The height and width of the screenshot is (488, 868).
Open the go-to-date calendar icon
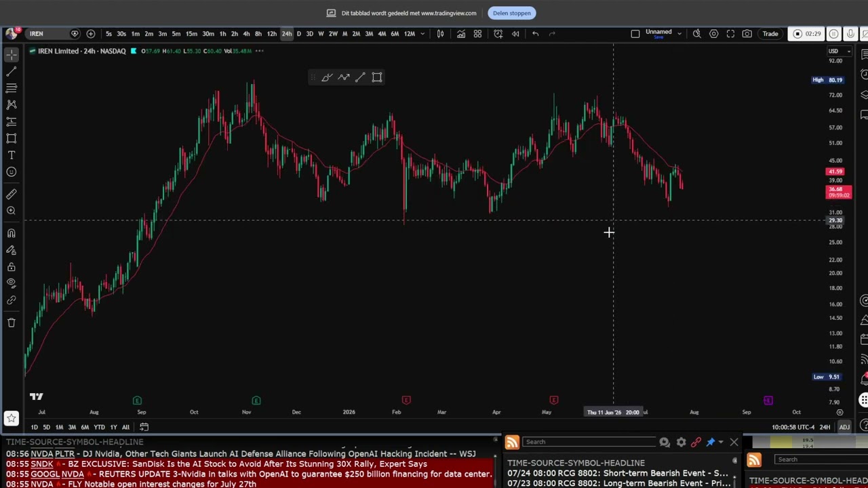click(x=144, y=427)
